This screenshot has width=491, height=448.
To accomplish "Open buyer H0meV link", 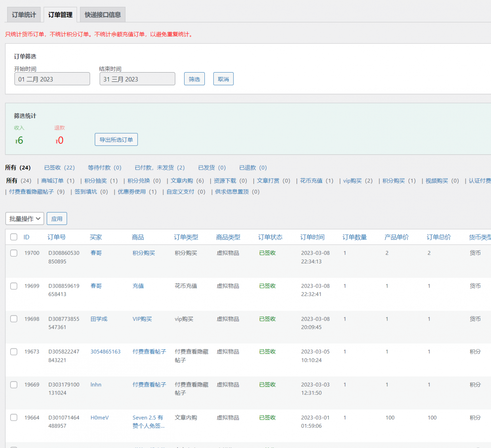I will [x=100, y=418].
